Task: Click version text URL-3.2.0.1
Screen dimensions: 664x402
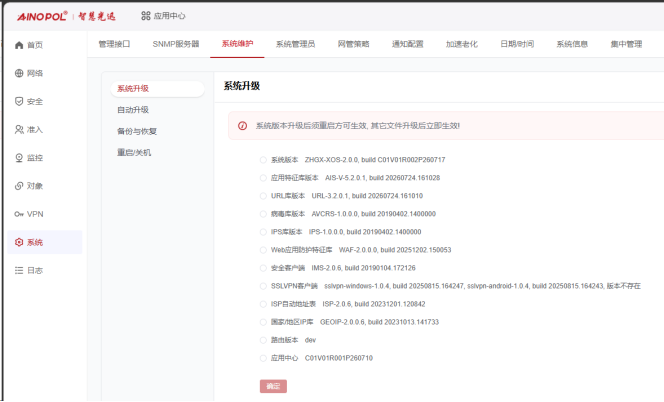Action: click(x=331, y=196)
